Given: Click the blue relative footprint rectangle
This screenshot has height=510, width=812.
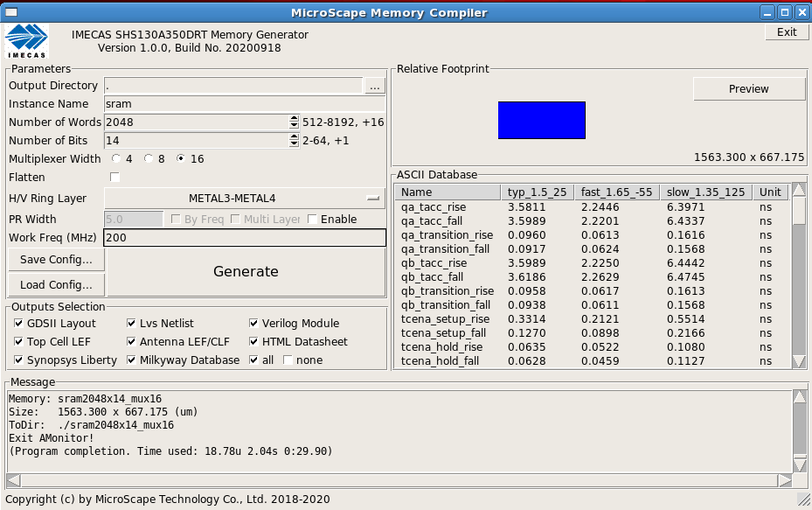Looking at the screenshot, I should 541,121.
